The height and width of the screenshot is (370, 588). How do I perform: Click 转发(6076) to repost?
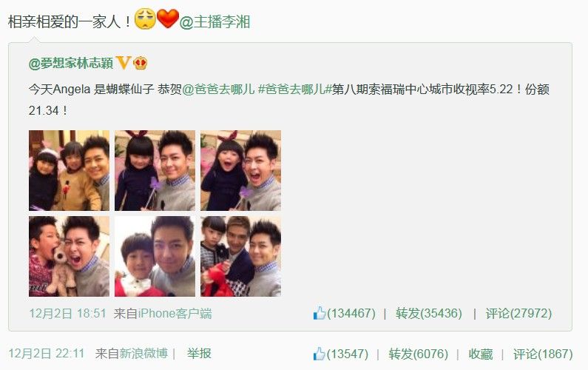pos(418,354)
